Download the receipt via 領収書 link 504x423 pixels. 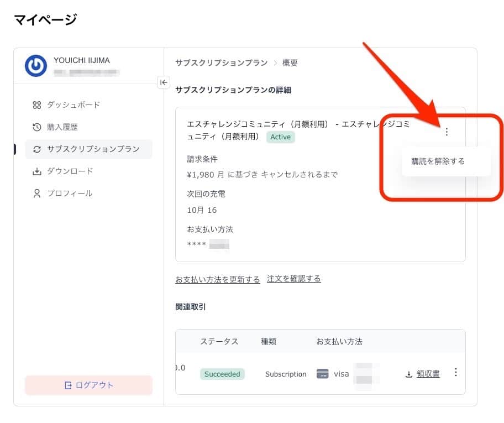(x=428, y=374)
